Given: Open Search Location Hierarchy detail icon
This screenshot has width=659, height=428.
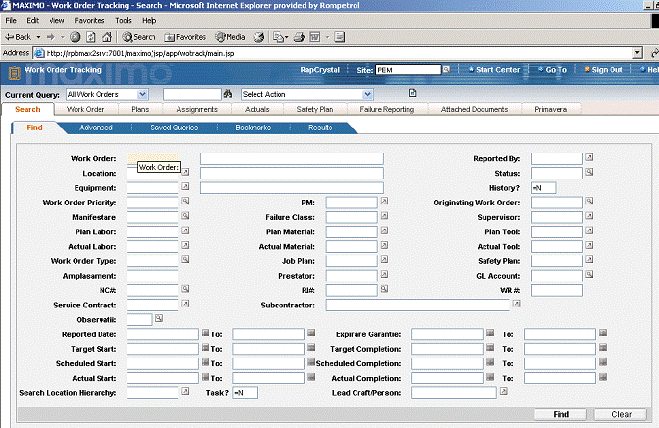Looking at the screenshot, I should pyautogui.click(x=185, y=391).
